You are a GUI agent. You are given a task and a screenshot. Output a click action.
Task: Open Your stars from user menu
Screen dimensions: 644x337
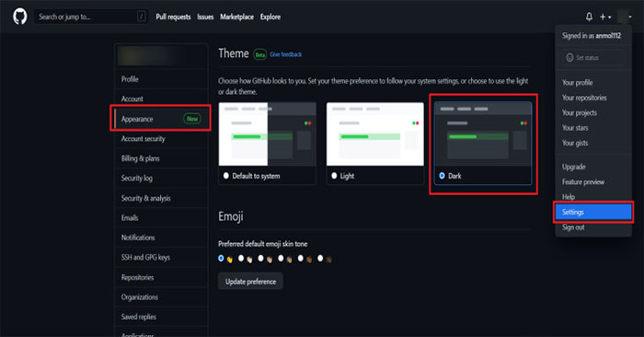[x=593, y=128]
